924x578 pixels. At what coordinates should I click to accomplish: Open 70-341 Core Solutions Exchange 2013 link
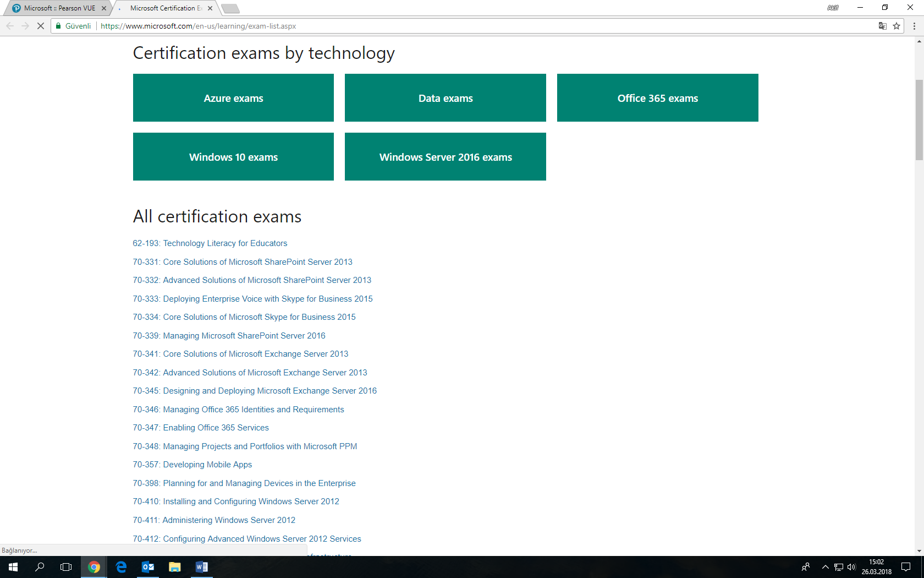[x=240, y=354]
